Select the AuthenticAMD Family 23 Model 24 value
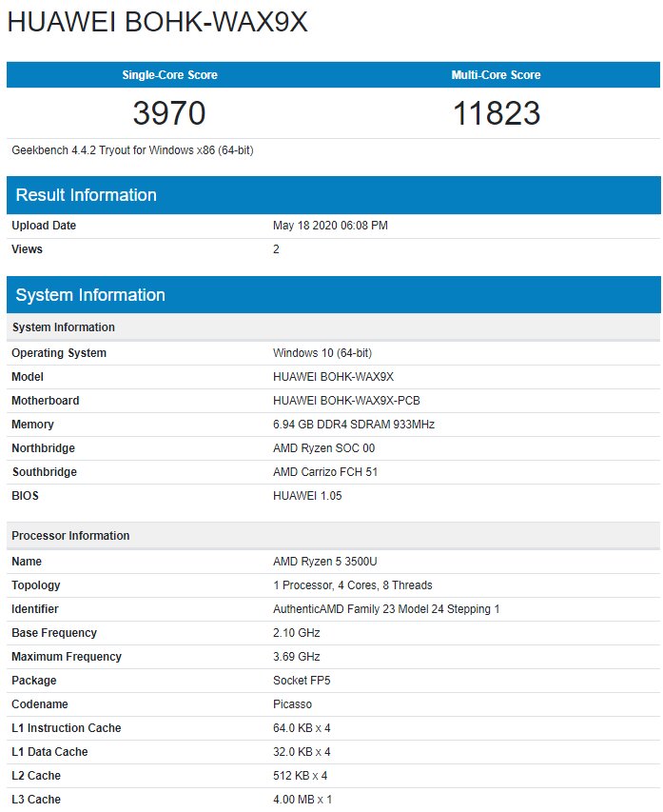Screen dimensions: 663x812 pos(386,609)
